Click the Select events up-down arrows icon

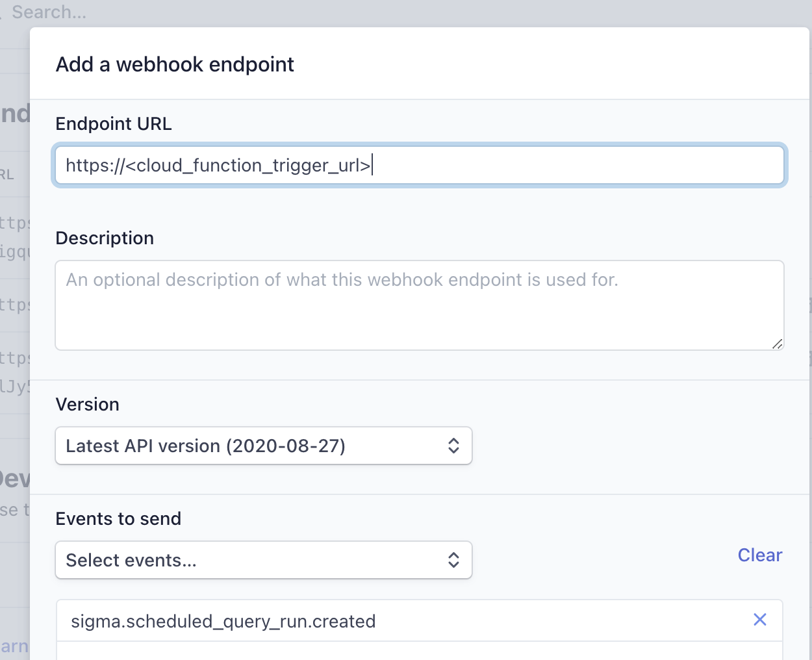tap(453, 560)
